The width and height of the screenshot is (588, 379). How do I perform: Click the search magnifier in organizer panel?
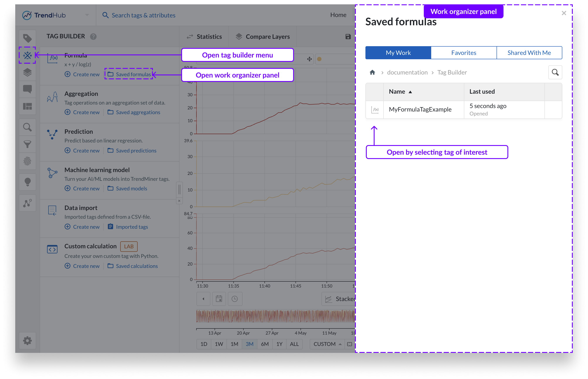tap(555, 72)
